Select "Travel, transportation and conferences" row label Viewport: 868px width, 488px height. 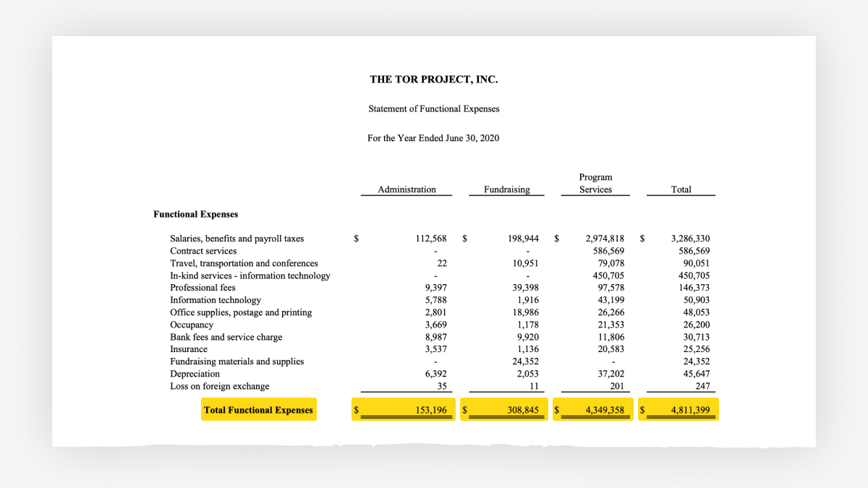pyautogui.click(x=244, y=263)
